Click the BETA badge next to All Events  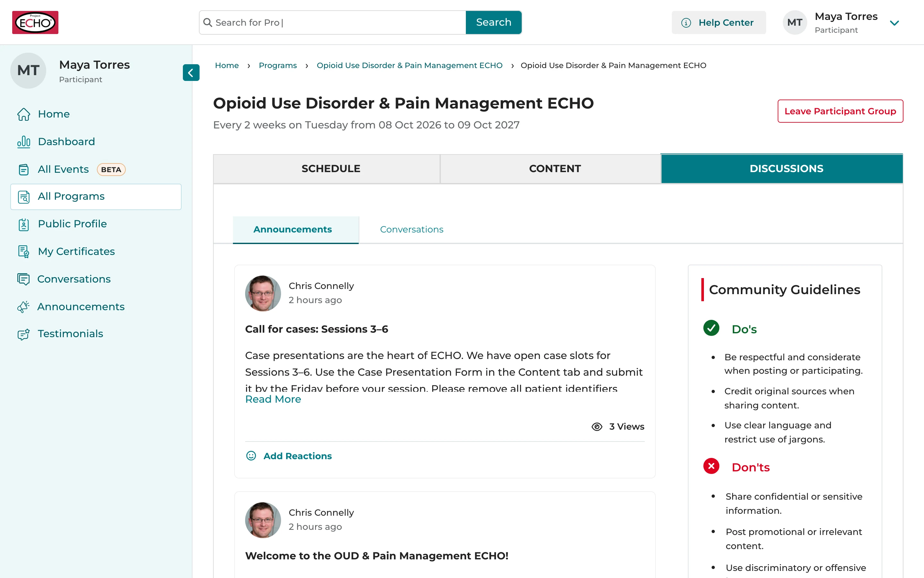pyautogui.click(x=111, y=169)
